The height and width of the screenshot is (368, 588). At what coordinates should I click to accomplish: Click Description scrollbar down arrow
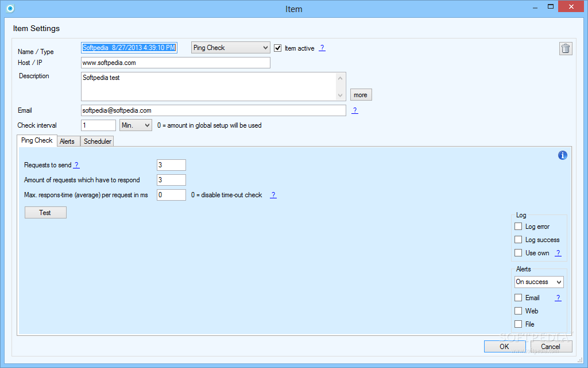coord(340,95)
